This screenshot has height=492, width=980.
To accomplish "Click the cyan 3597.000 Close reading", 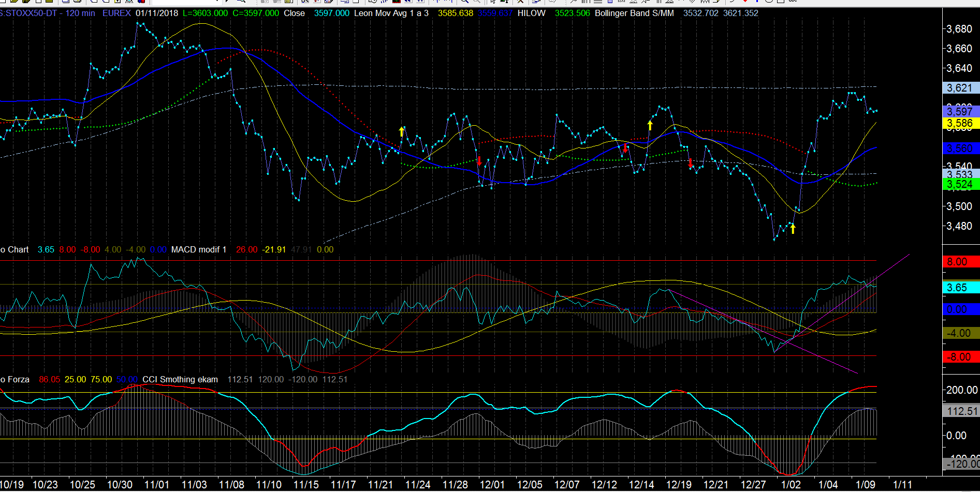I will click(x=331, y=13).
